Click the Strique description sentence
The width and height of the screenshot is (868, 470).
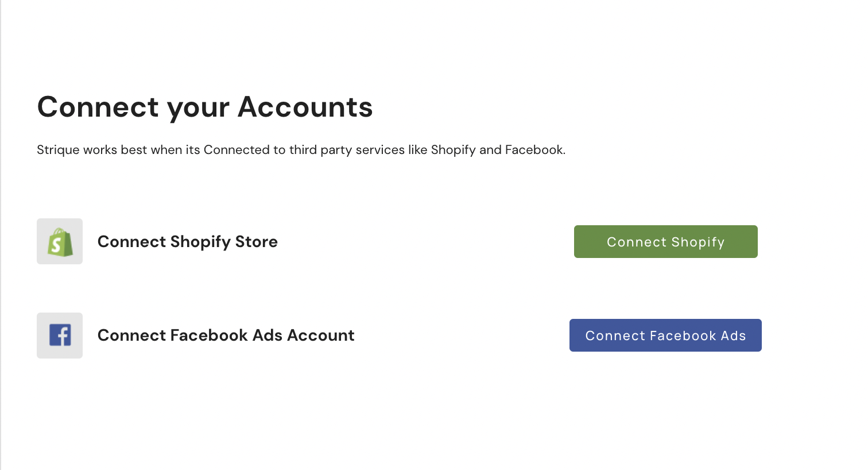tap(301, 150)
